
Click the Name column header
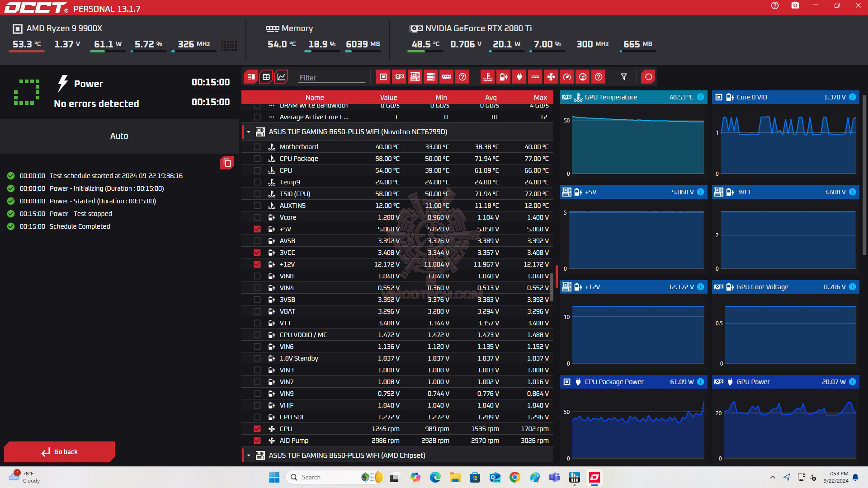pyautogui.click(x=314, y=97)
